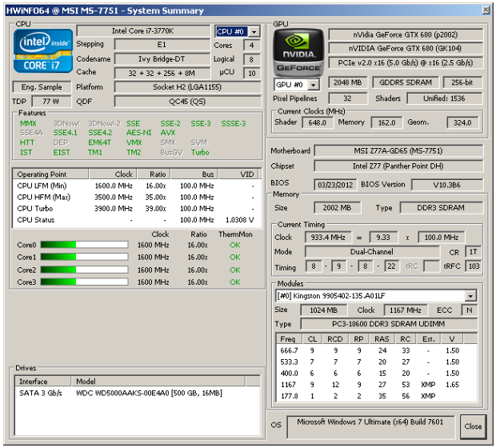496x448 pixels.
Task: Click the Windows 7 Ultimate OS field
Action: coord(370,427)
